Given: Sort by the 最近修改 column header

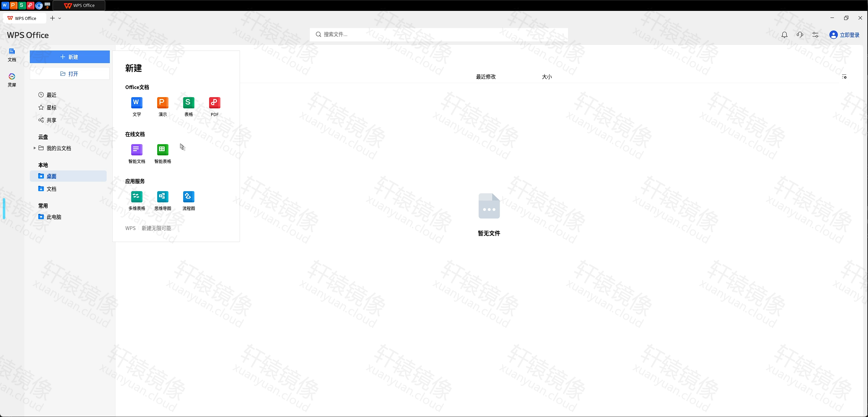Looking at the screenshot, I should (x=486, y=76).
